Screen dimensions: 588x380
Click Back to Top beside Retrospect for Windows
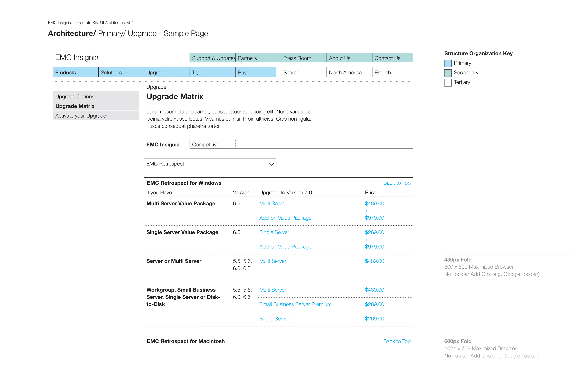397,183
